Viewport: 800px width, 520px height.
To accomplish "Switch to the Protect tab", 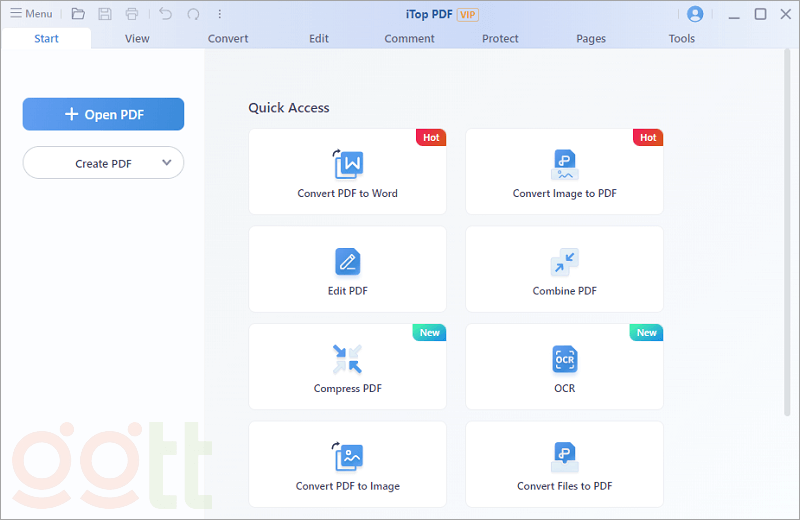I will [x=500, y=39].
